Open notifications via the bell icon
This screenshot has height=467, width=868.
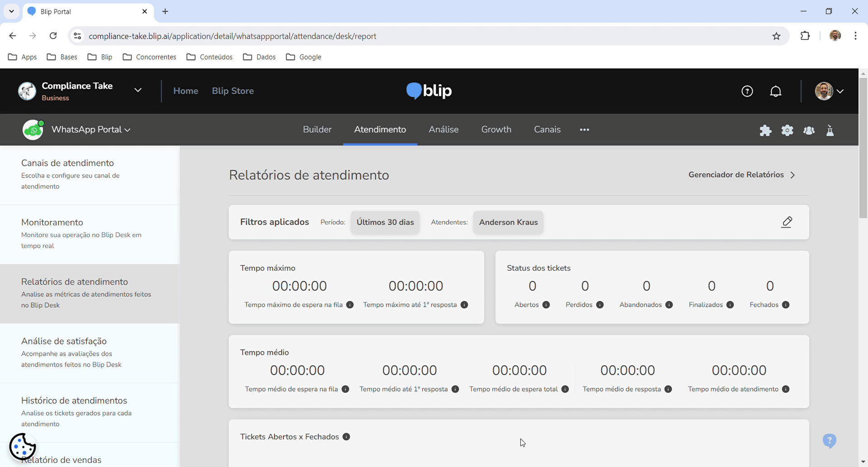click(776, 91)
